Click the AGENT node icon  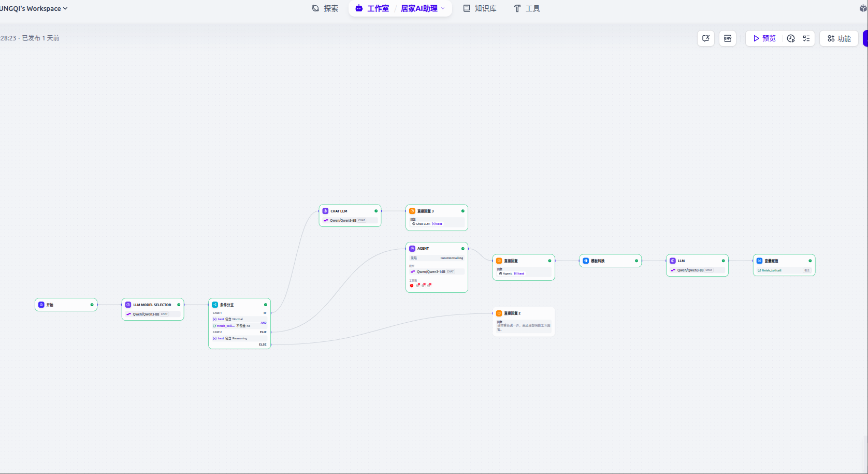click(x=412, y=249)
